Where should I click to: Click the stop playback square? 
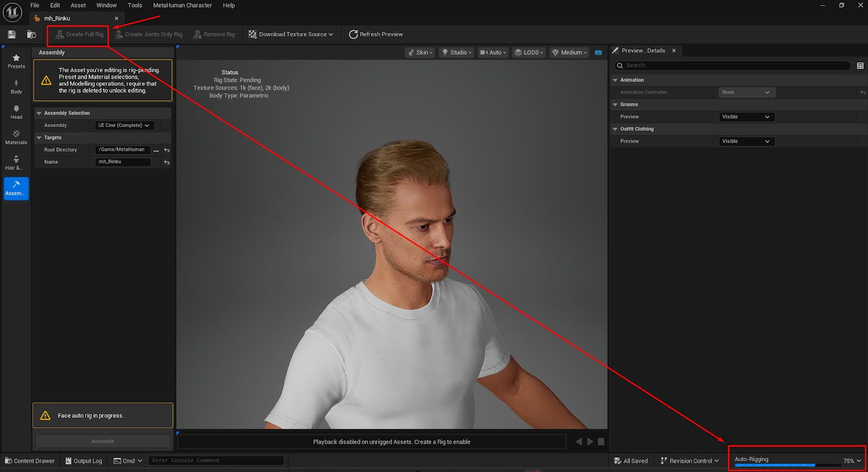click(x=601, y=442)
